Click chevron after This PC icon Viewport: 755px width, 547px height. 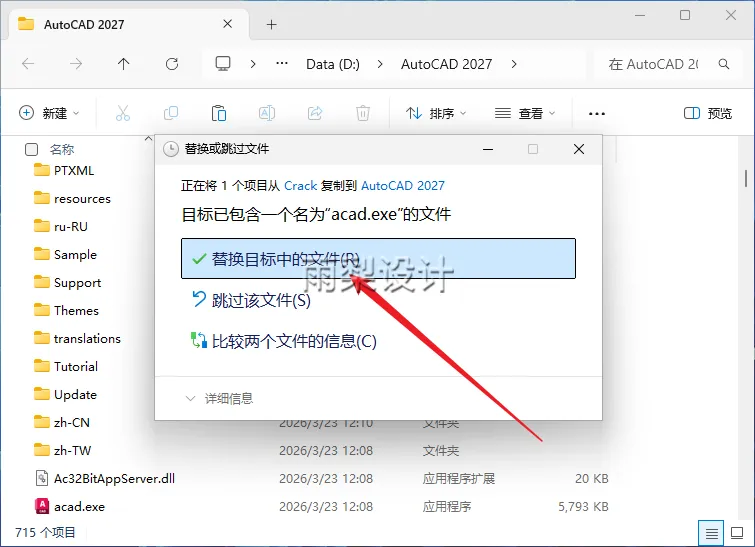click(253, 64)
